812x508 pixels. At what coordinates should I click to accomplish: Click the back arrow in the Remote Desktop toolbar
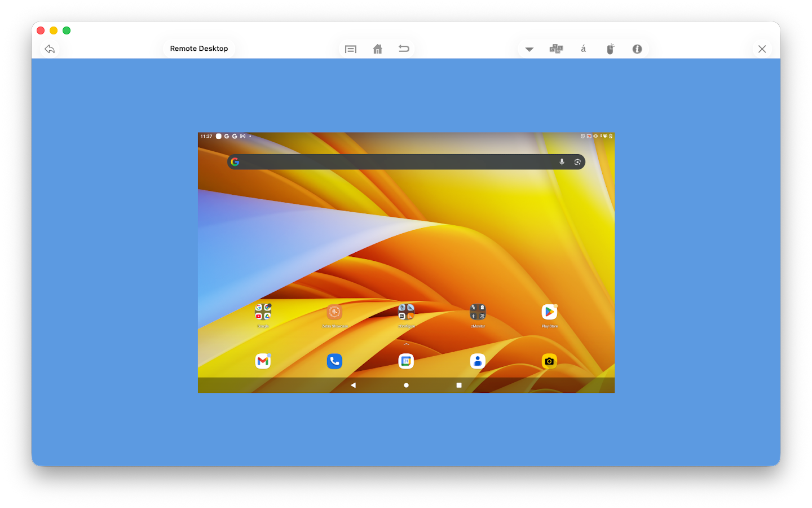[50, 49]
